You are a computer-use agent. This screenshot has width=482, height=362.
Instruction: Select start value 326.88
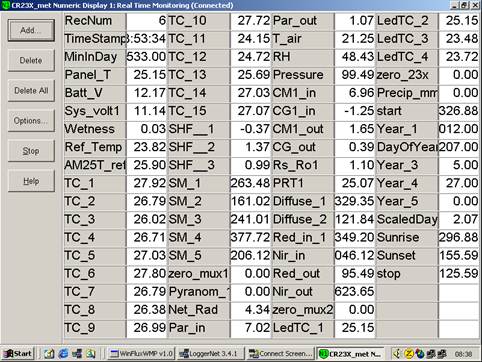459,111
